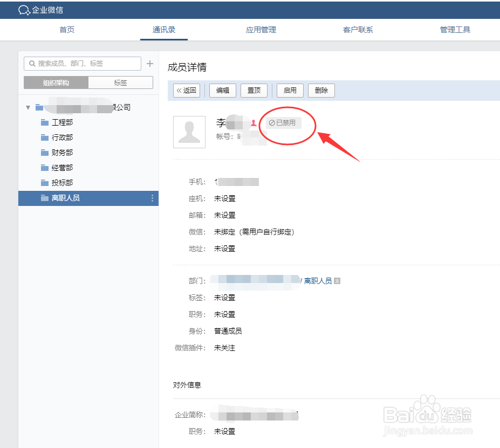
Task: Click 启用 to enable this member
Action: click(x=290, y=91)
